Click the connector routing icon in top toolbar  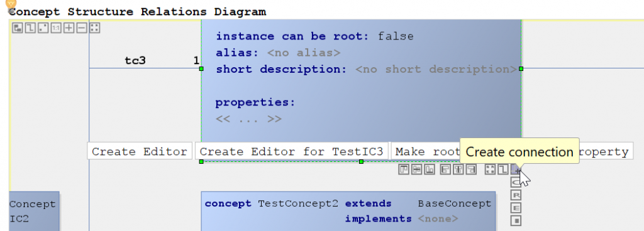30,28
